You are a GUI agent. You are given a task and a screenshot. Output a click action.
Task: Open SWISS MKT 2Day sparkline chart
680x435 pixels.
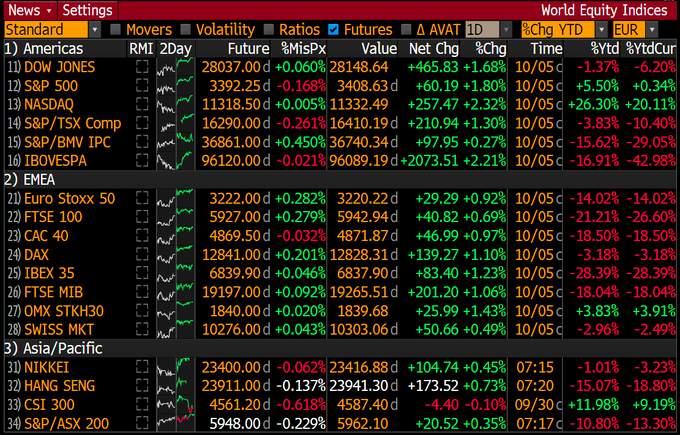coord(175,329)
